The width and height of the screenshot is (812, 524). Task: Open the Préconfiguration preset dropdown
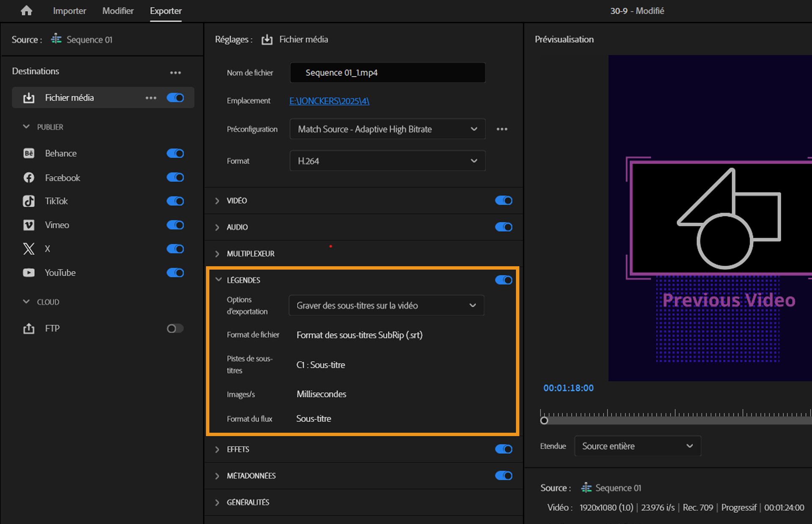pos(387,129)
